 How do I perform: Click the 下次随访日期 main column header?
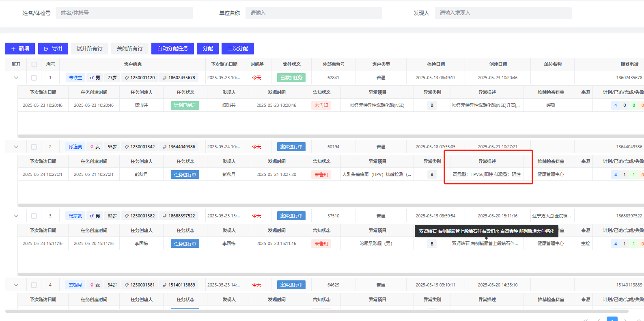[x=224, y=64]
